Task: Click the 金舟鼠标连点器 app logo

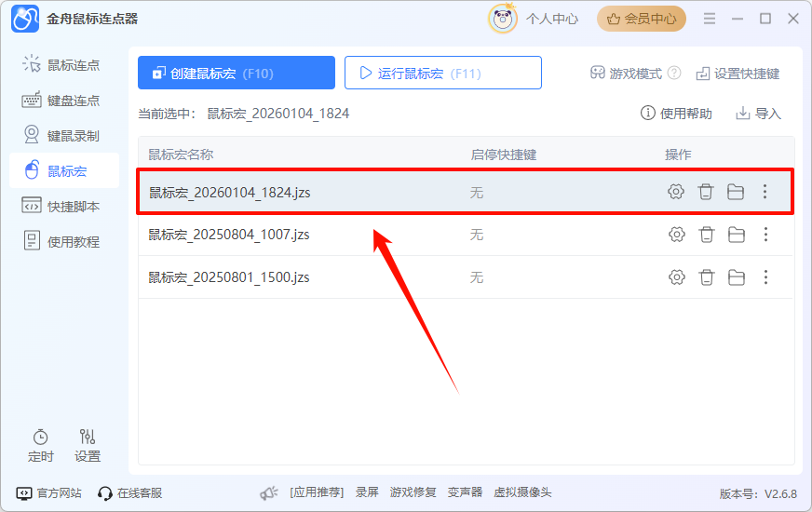Action: (x=25, y=19)
